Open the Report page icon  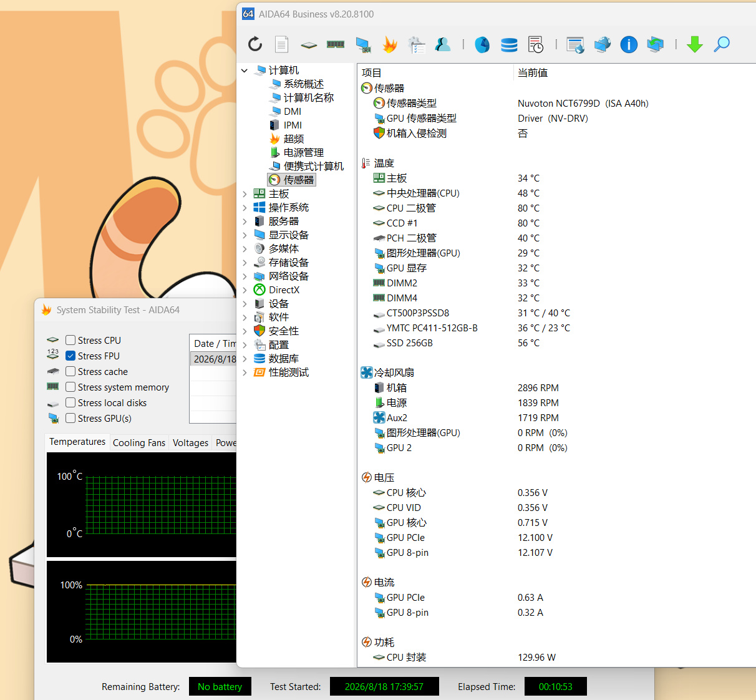pyautogui.click(x=282, y=44)
